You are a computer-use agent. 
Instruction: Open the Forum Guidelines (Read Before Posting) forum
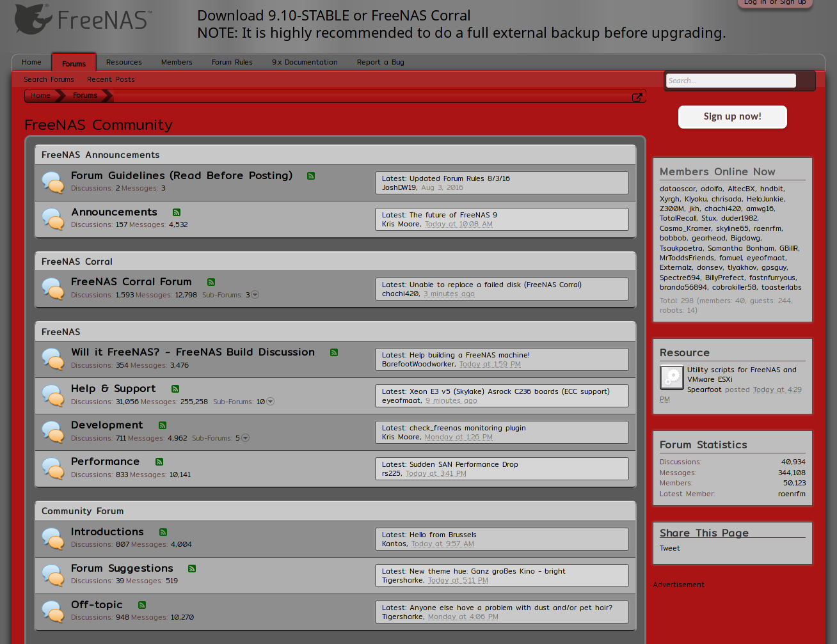pos(182,175)
